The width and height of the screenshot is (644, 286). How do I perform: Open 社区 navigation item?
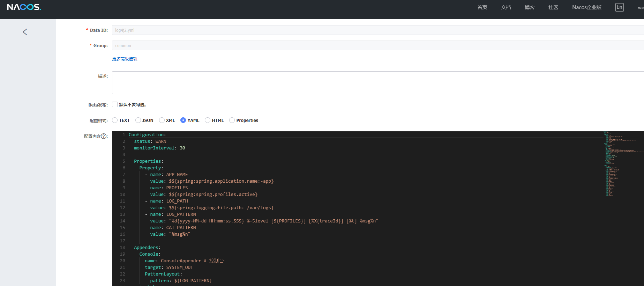[x=553, y=7]
